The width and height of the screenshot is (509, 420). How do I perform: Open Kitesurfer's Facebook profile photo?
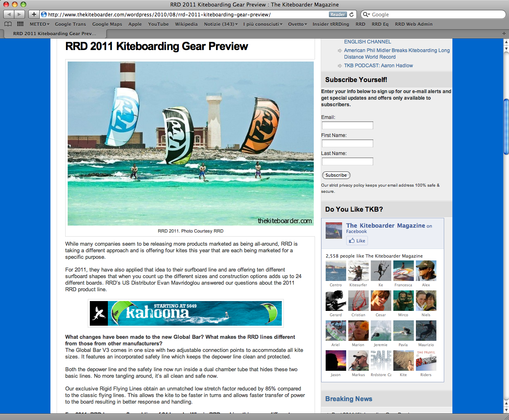(x=358, y=271)
